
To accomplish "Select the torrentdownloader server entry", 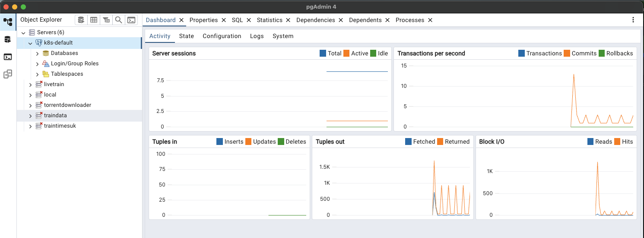I will tap(67, 105).
